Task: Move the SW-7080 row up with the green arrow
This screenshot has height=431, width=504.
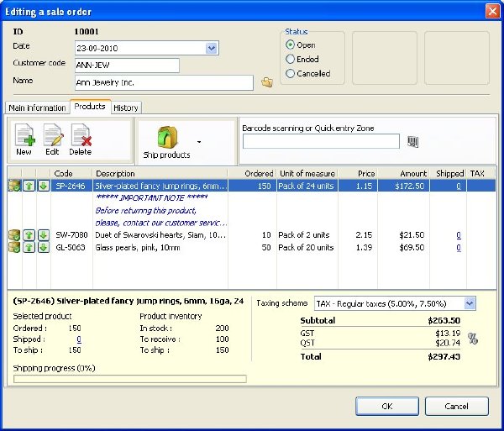Action: click(29, 235)
